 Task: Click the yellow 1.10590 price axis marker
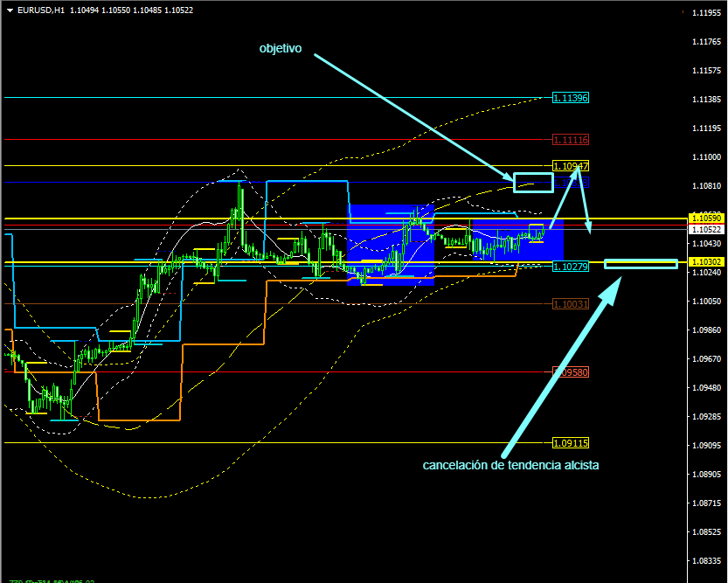tap(704, 218)
